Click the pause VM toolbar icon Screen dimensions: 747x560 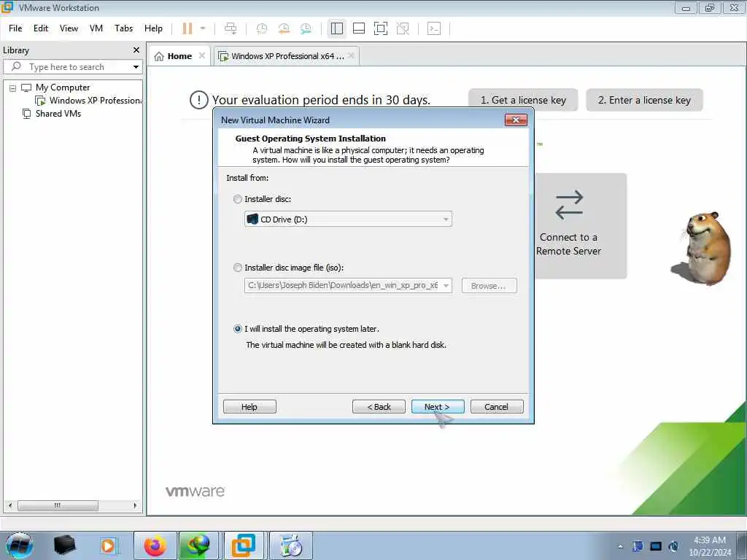pyautogui.click(x=187, y=28)
